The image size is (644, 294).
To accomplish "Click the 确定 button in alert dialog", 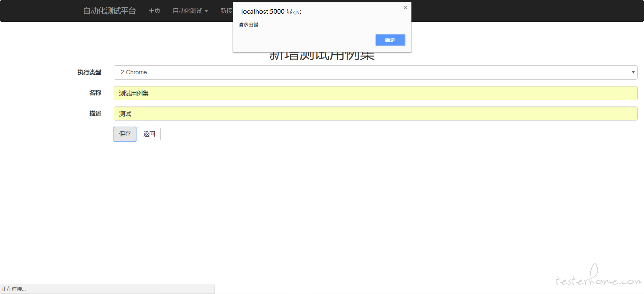I will tap(390, 40).
